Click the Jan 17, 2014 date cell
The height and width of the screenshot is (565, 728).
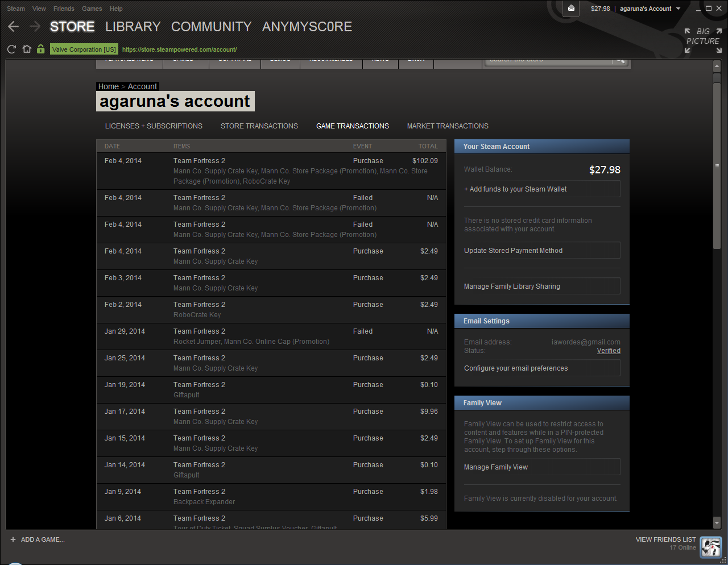[125, 412]
